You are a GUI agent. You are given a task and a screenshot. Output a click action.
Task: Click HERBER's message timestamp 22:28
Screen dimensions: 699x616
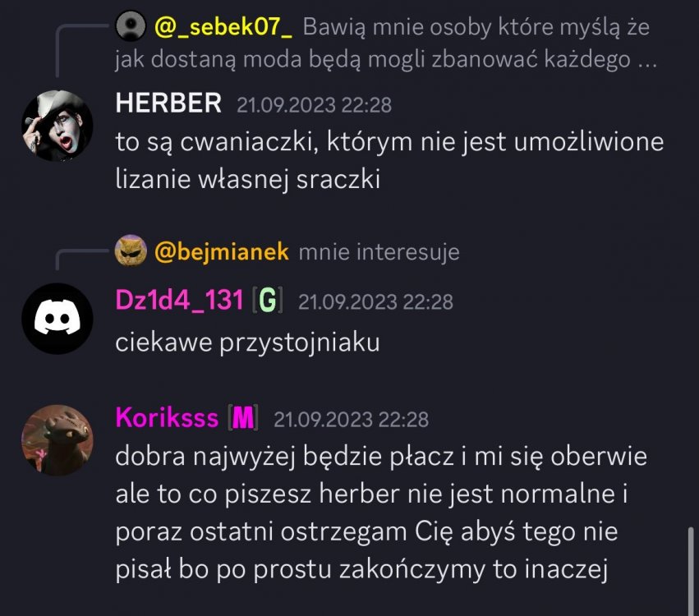[x=315, y=105]
